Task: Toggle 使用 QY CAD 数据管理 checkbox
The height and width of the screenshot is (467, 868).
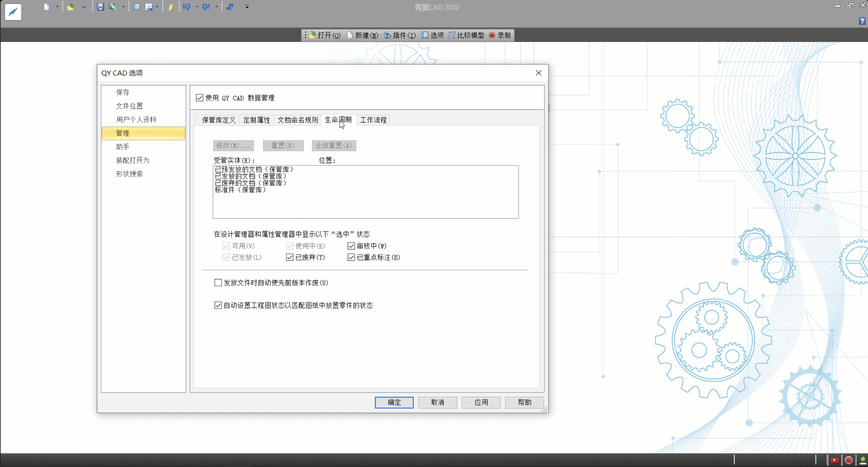Action: pyautogui.click(x=199, y=98)
